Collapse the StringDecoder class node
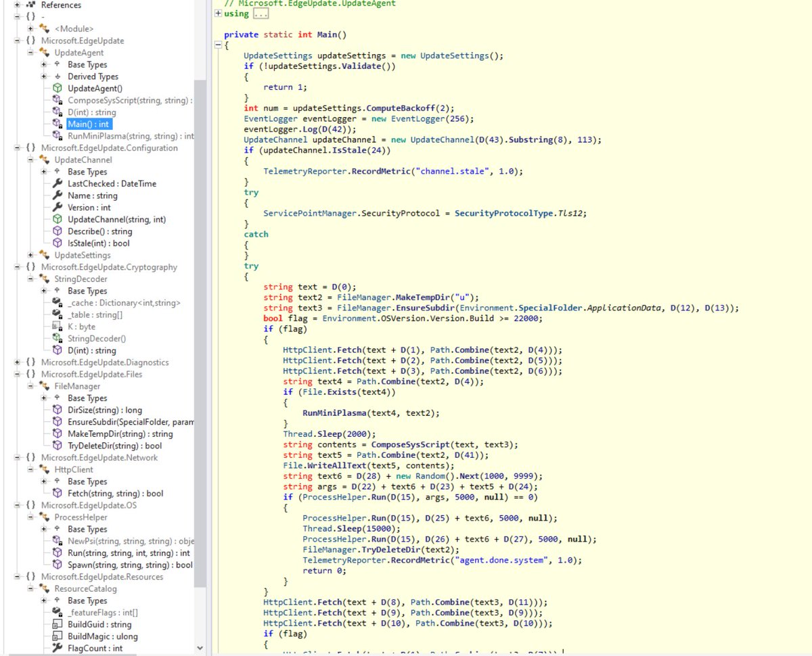The width and height of the screenshot is (812, 656). point(30,279)
